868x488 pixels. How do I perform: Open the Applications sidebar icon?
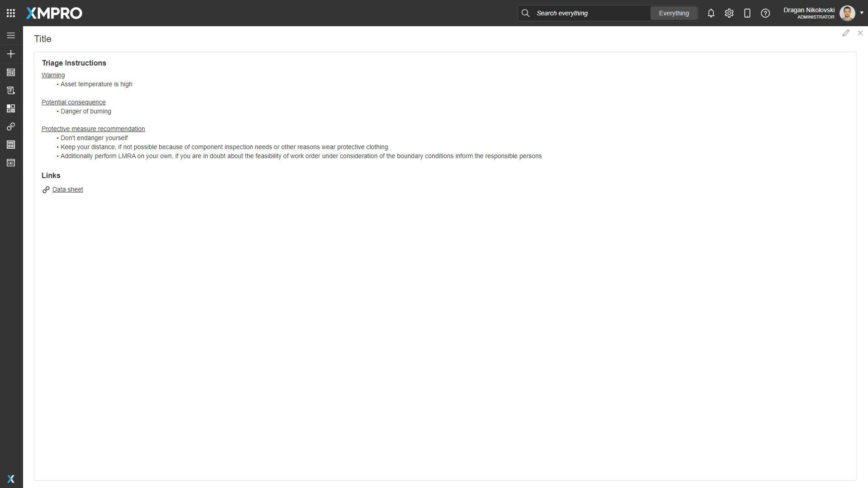pyautogui.click(x=11, y=72)
